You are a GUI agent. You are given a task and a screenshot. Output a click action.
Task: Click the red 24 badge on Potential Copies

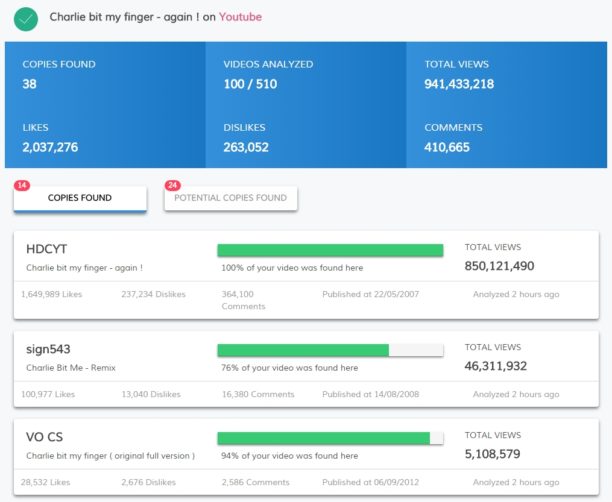[x=172, y=185]
